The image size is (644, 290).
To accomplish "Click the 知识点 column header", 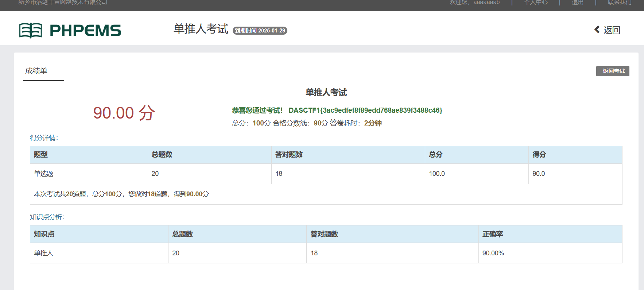I will point(44,234).
